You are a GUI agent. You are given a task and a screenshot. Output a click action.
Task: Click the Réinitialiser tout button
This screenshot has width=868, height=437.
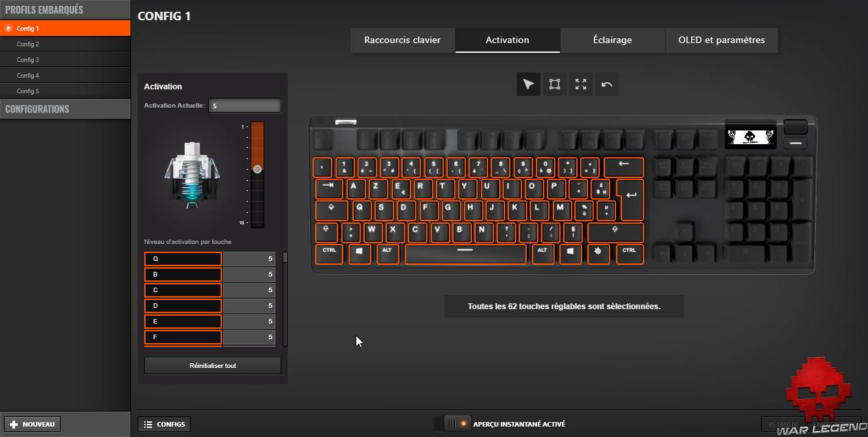pos(212,365)
